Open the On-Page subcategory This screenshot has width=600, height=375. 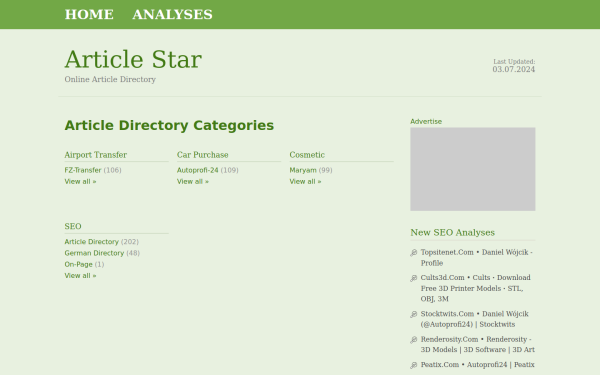point(78,264)
